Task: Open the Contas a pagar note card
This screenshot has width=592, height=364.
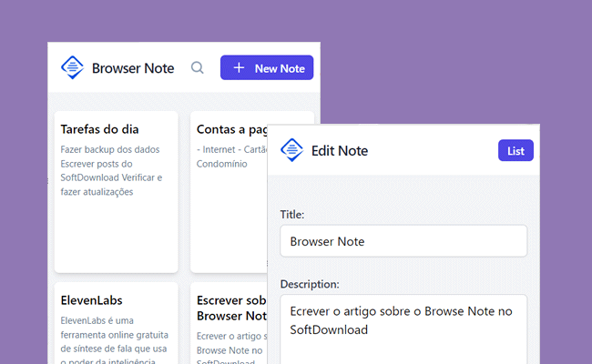Action: (x=229, y=192)
